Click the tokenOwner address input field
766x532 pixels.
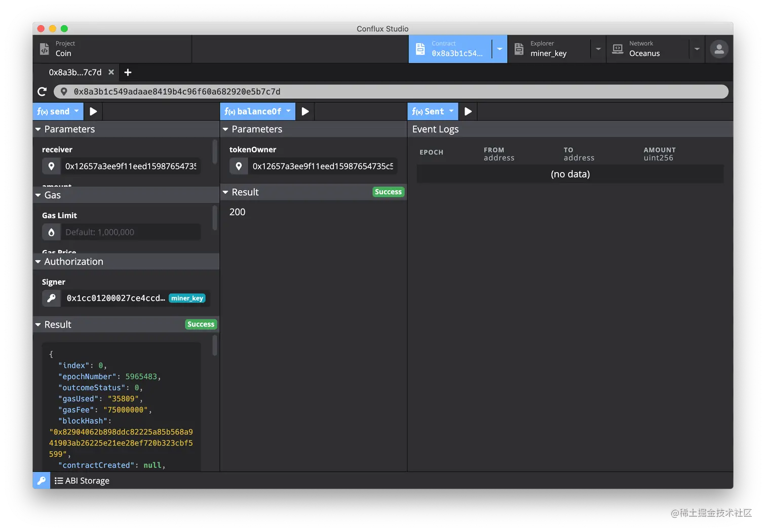pyautogui.click(x=323, y=166)
